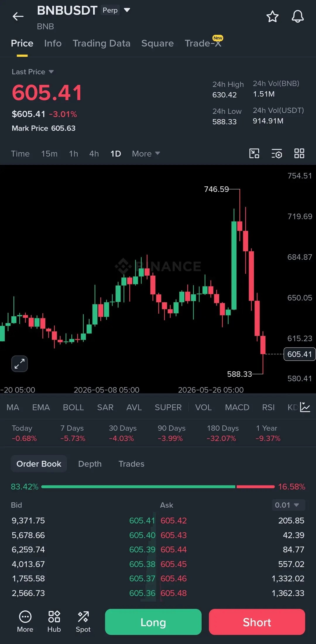Image resolution: width=316 pixels, height=644 pixels.
Task: Open price alert bell icon
Action: [298, 16]
